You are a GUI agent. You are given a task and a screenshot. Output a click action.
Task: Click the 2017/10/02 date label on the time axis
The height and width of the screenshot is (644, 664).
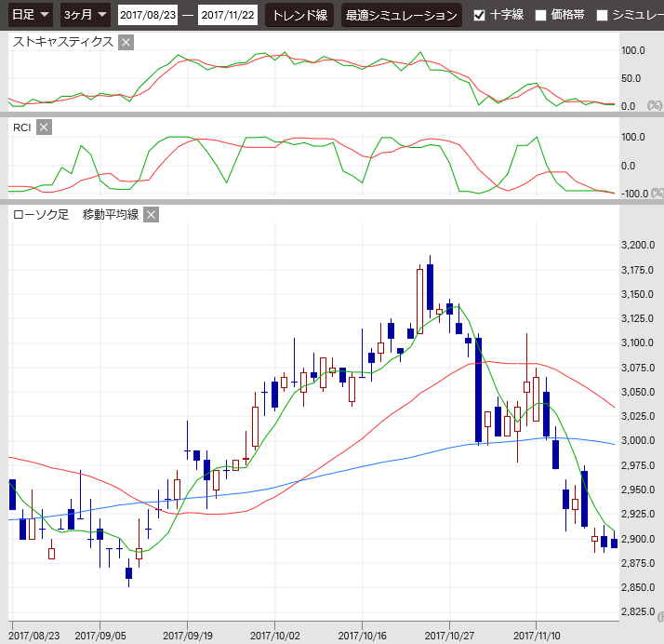pos(275,636)
